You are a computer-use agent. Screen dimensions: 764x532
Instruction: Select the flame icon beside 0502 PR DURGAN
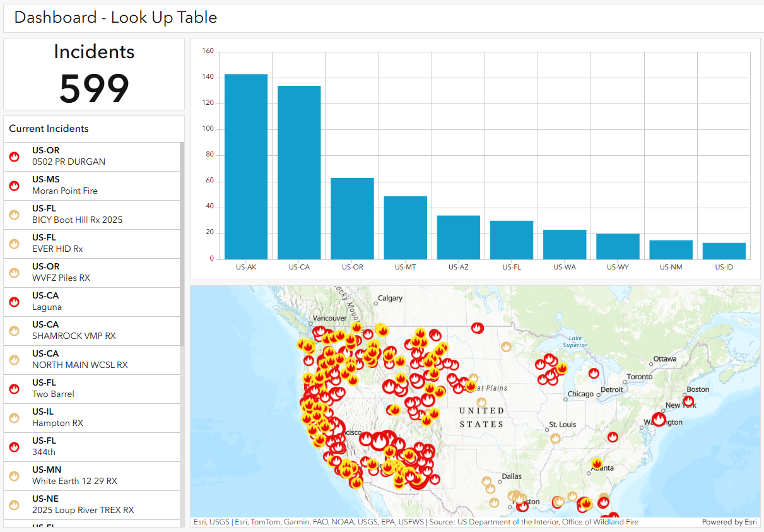[14, 156]
